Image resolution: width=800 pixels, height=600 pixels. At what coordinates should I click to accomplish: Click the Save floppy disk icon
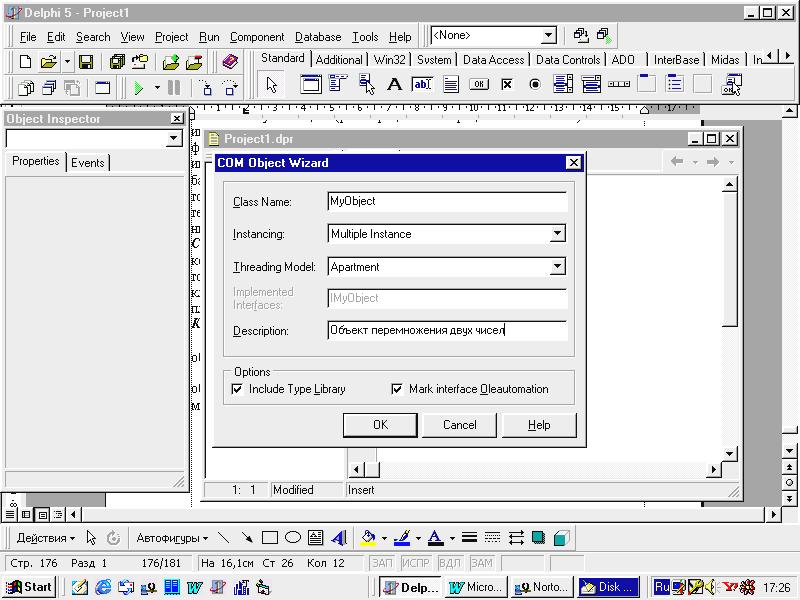click(x=86, y=62)
